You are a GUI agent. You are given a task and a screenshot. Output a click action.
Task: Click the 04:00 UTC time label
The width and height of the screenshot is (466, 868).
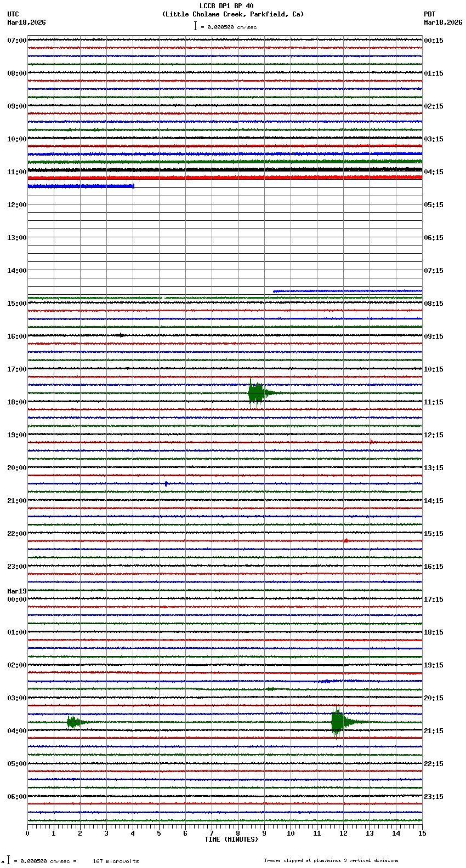17,731
